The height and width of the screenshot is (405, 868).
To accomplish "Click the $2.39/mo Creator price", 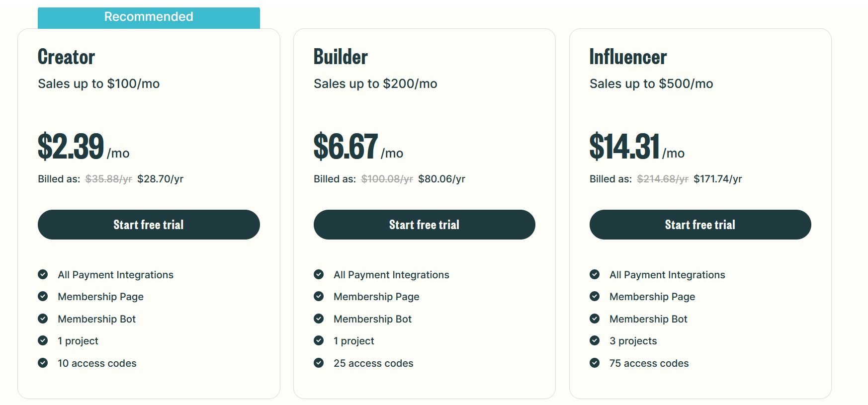I will click(83, 148).
